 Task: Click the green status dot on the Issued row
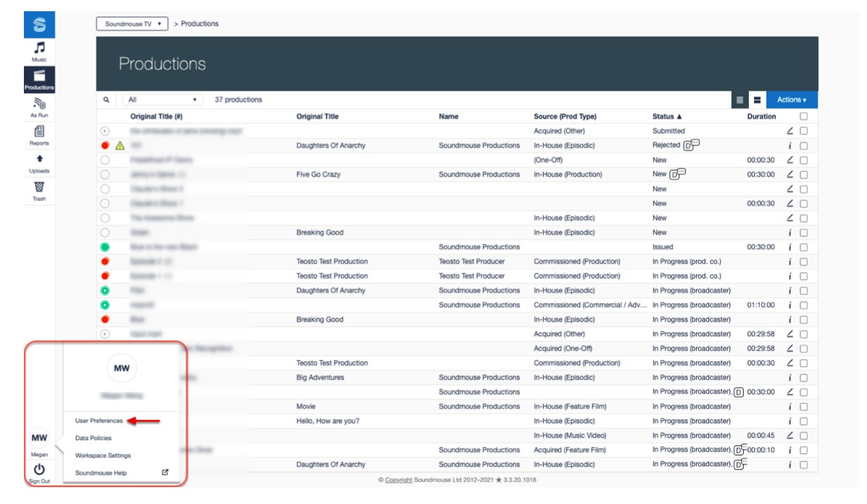105,247
